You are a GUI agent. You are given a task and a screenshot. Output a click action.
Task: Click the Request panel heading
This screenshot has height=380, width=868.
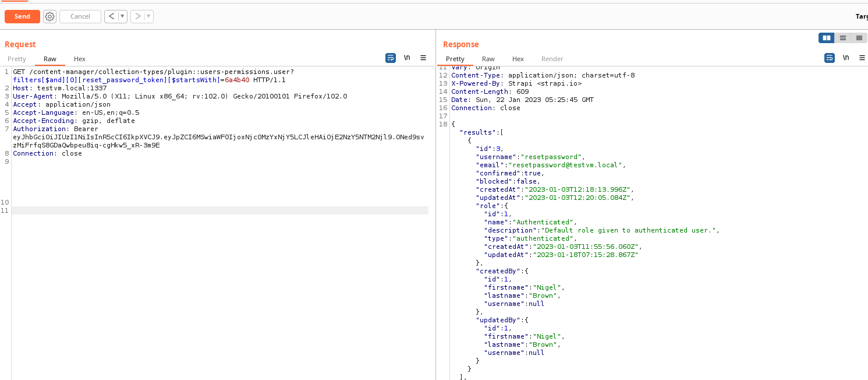click(20, 44)
